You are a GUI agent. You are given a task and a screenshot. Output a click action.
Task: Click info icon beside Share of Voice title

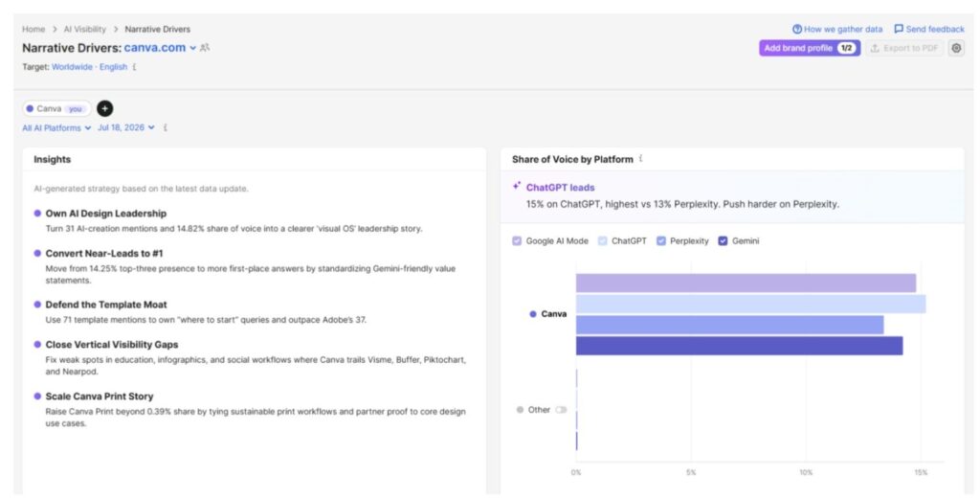click(x=641, y=159)
